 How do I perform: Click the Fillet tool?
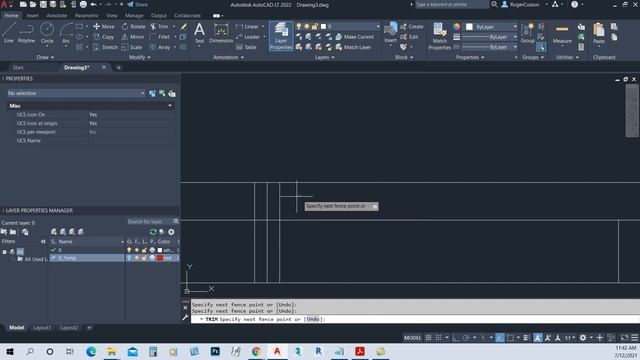click(x=160, y=37)
